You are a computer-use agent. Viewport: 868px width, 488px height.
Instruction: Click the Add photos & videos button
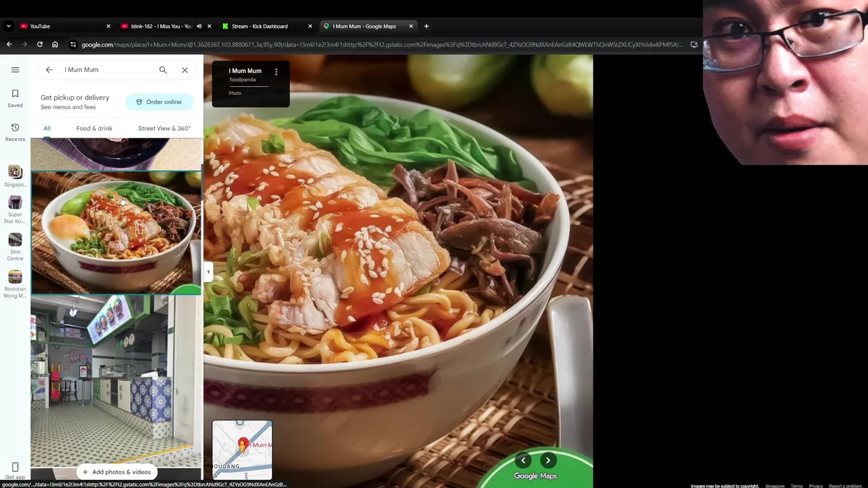tap(116, 472)
